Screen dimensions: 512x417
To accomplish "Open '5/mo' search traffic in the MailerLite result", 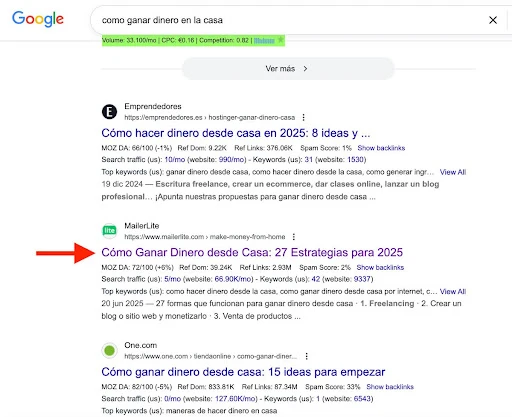I will pyautogui.click(x=173, y=279).
